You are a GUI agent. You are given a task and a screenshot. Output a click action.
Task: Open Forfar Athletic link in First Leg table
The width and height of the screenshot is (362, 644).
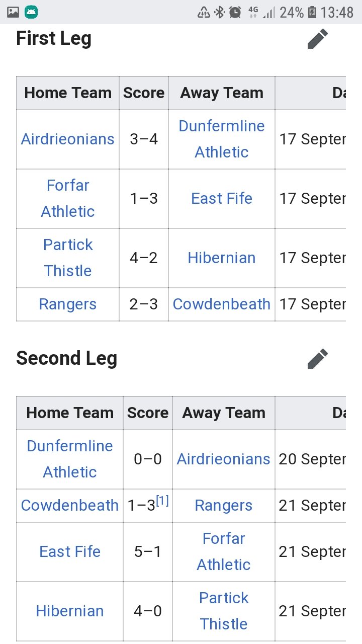tap(68, 199)
